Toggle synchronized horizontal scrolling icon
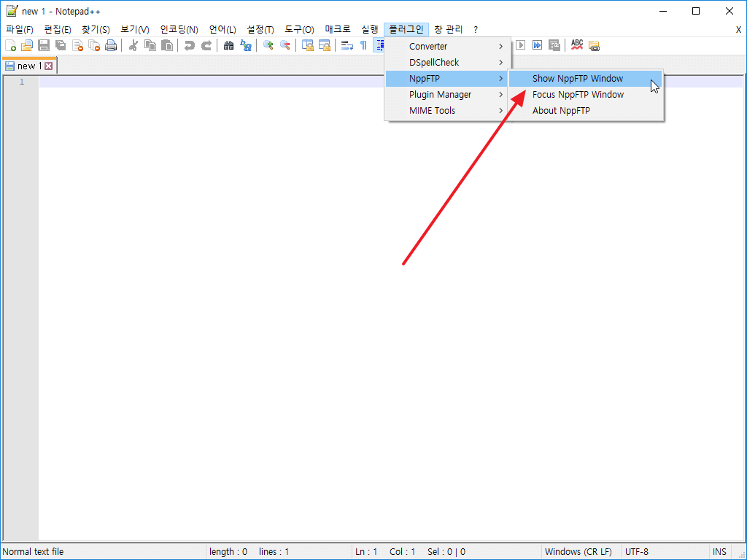This screenshot has width=747, height=560. click(325, 45)
